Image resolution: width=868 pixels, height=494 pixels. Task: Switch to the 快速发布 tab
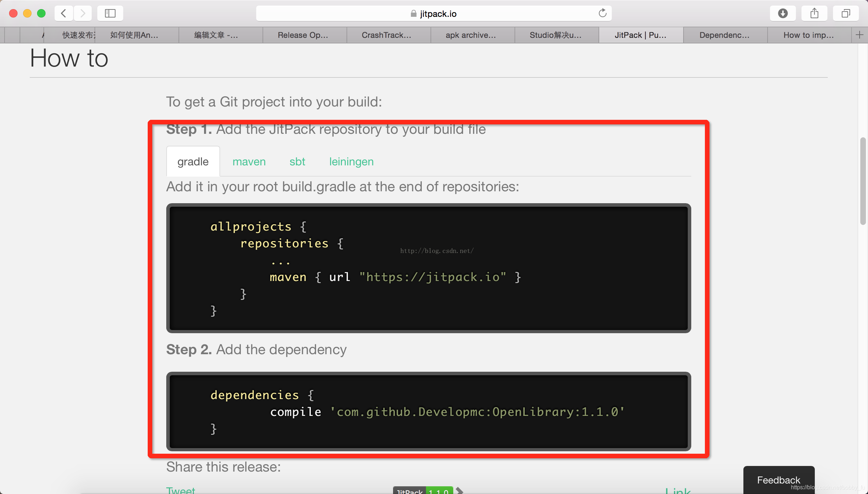tap(69, 35)
